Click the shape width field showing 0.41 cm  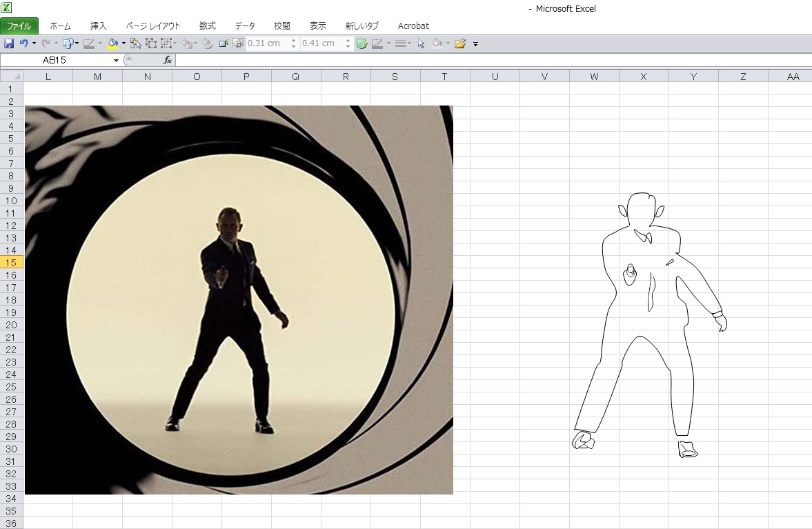[321, 43]
